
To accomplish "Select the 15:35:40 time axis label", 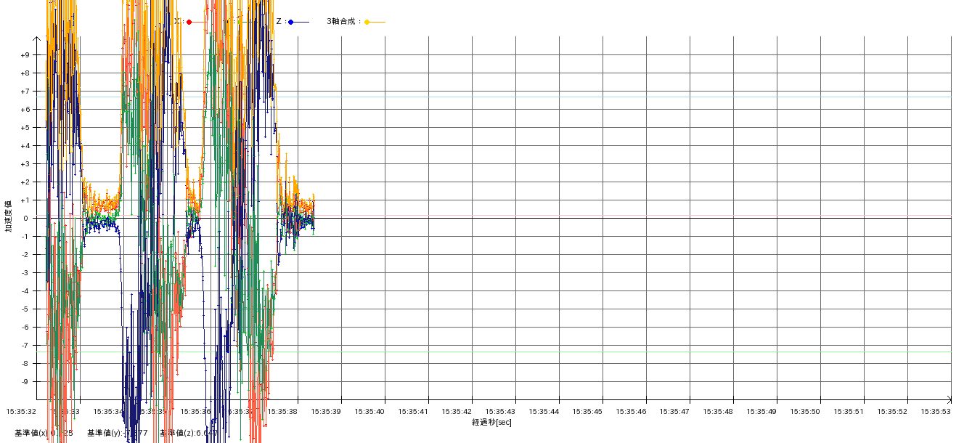I will (369, 412).
